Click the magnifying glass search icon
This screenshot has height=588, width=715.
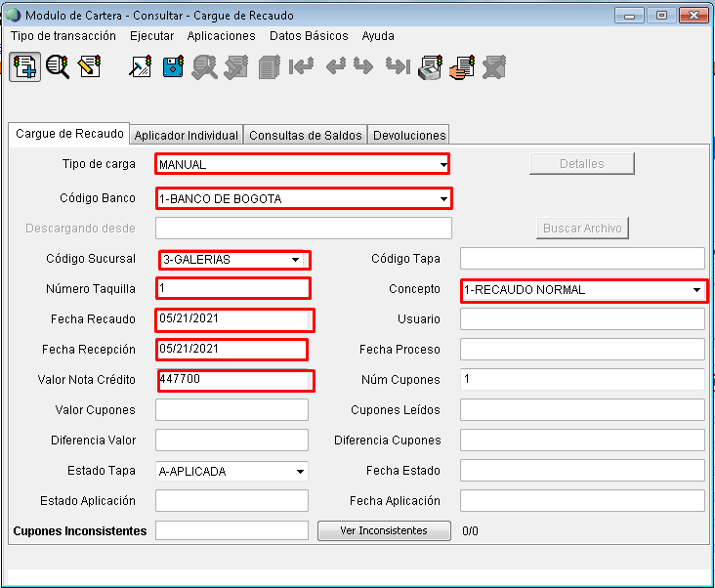point(58,66)
